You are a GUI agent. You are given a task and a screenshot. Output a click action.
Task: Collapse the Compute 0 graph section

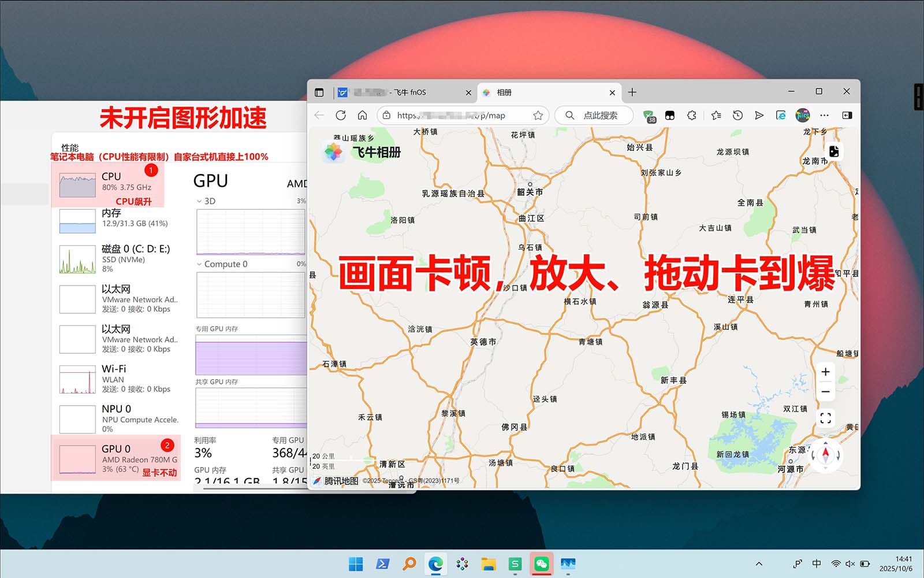(199, 264)
